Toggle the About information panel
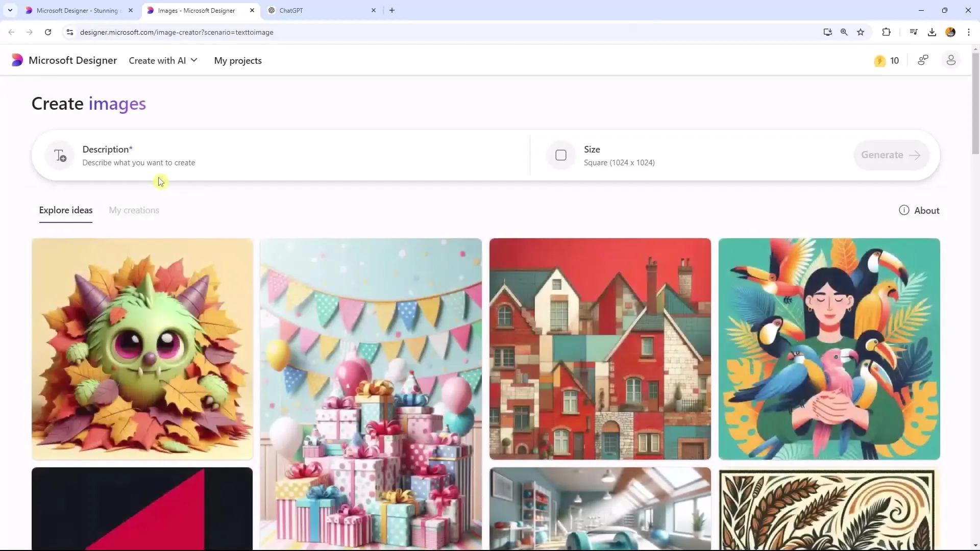This screenshot has width=980, height=551. tap(920, 210)
